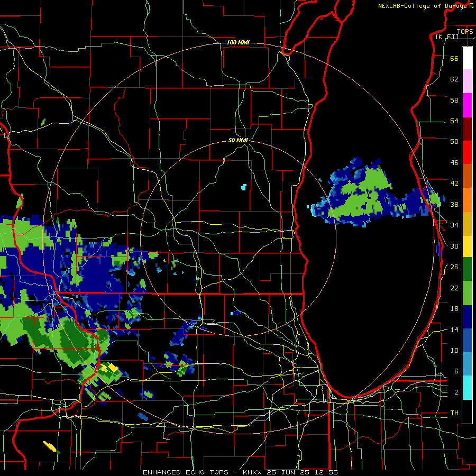Click the '22' legend value

pos(454,288)
